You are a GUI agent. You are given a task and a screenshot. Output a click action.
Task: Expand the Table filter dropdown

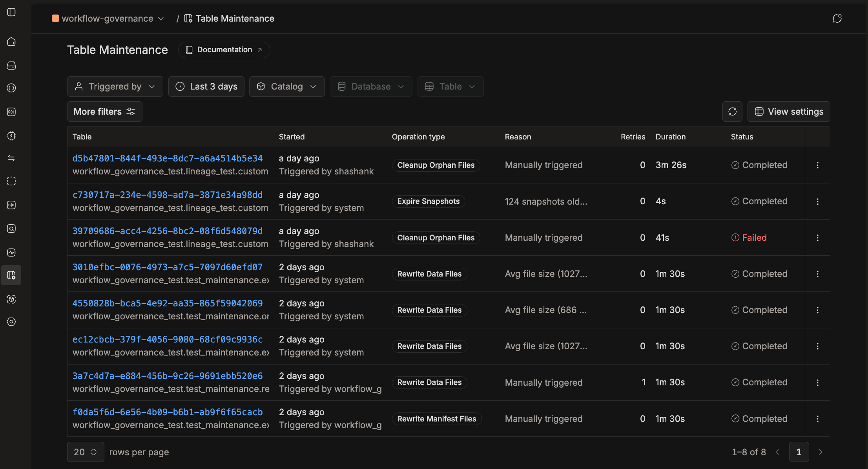[x=450, y=86]
